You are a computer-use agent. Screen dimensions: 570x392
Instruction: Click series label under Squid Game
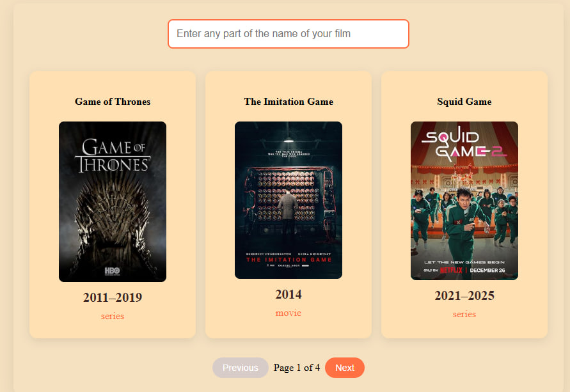point(464,314)
